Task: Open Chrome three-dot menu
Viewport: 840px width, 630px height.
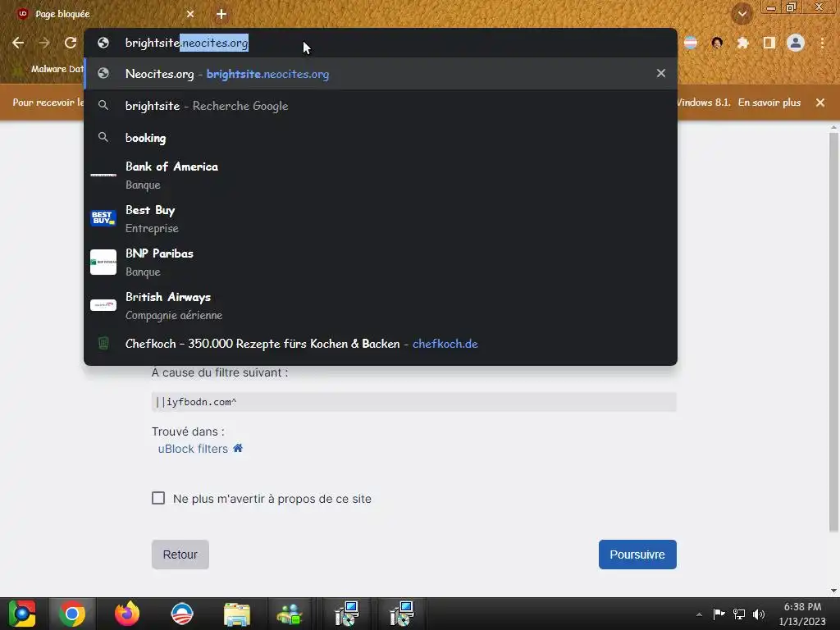Action: (822, 43)
